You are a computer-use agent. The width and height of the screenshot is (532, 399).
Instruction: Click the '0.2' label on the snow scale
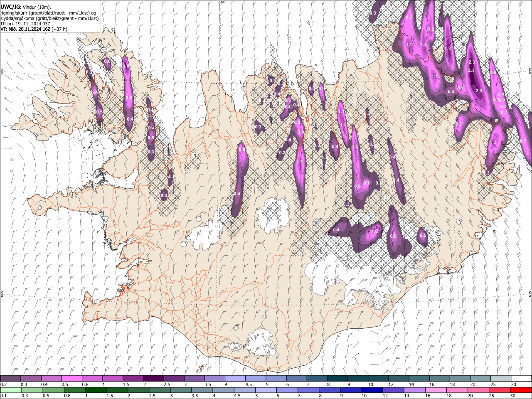[3, 384]
